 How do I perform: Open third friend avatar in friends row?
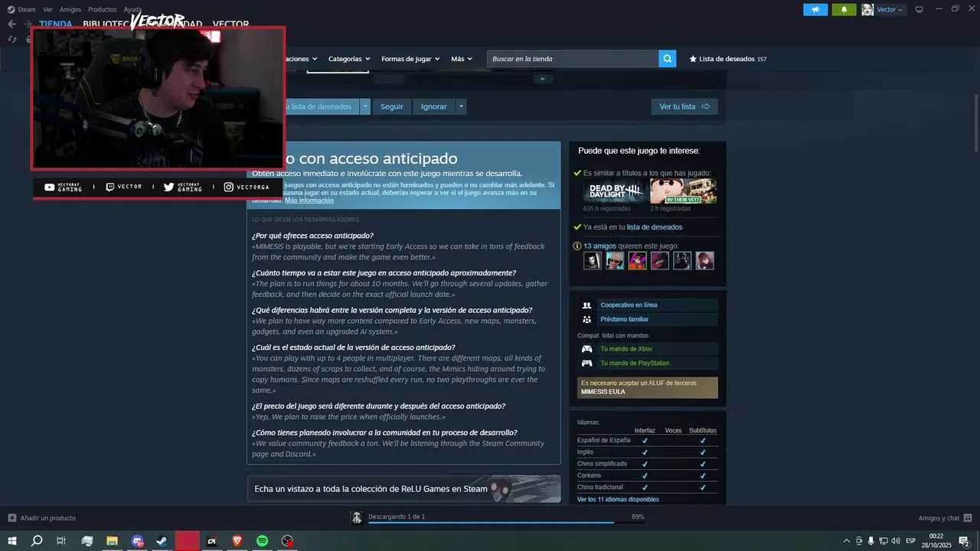pos(637,260)
